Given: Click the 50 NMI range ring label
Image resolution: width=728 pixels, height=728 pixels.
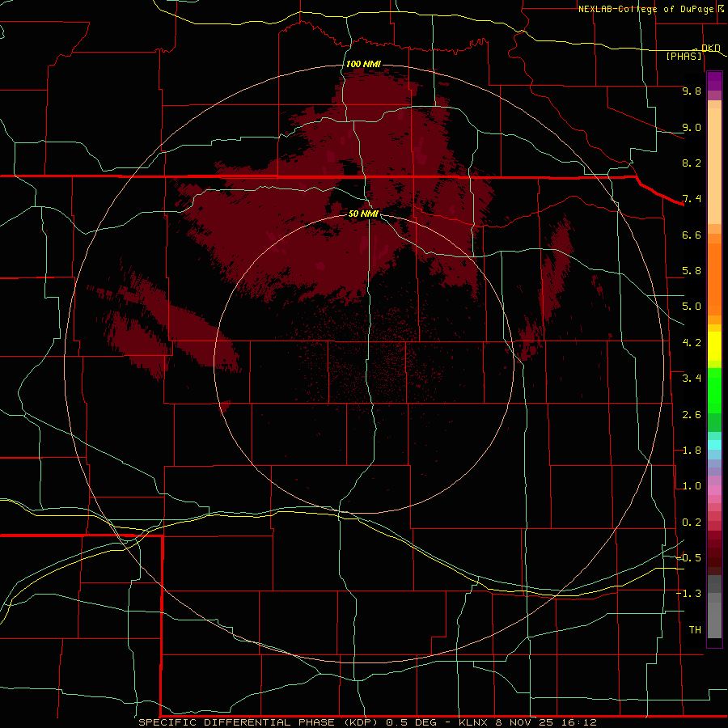Looking at the screenshot, I should (x=363, y=214).
